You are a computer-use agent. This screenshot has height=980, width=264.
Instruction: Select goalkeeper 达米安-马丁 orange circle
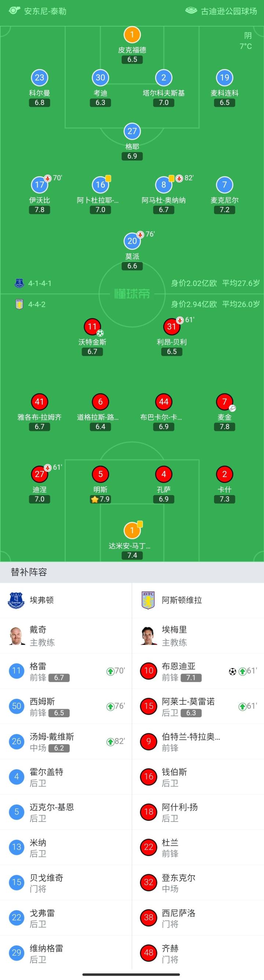(132, 530)
